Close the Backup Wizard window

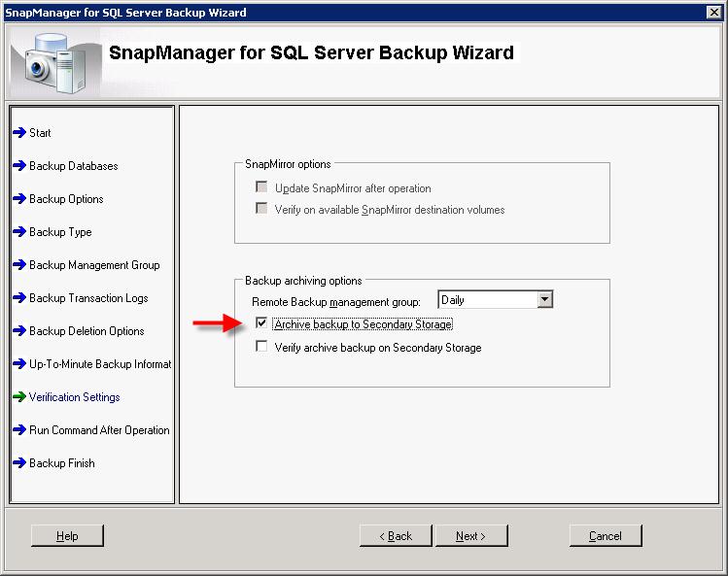714,12
